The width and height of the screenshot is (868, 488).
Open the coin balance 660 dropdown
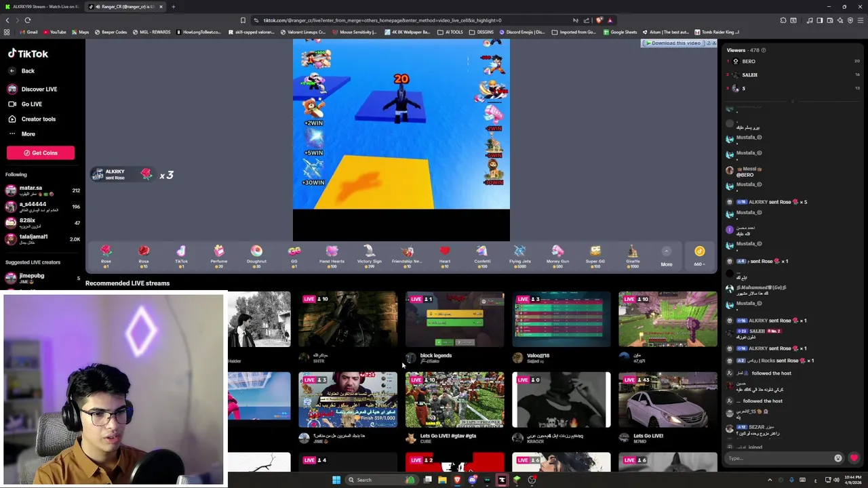[x=699, y=256]
